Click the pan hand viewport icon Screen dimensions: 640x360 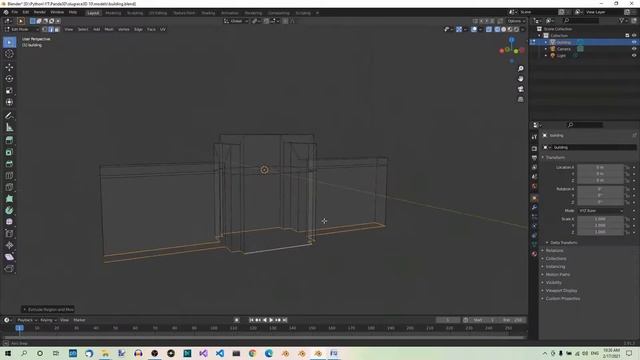tap(520, 79)
